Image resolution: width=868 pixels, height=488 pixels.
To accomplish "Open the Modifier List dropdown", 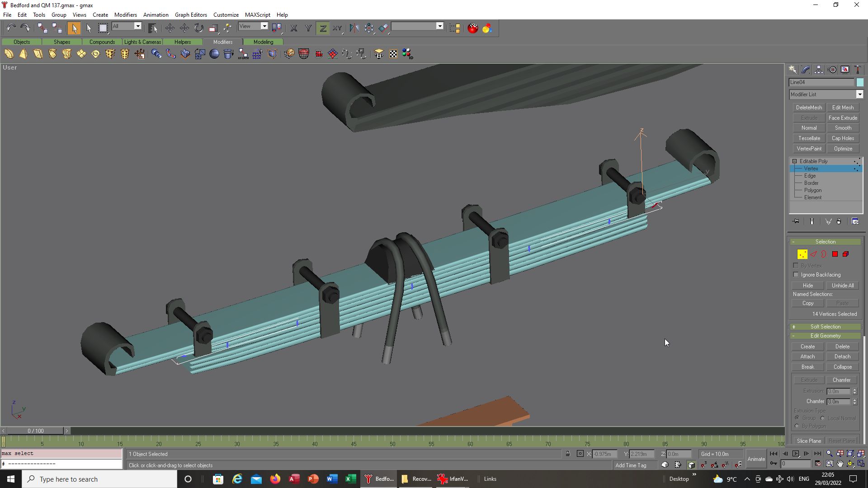I will (x=859, y=94).
